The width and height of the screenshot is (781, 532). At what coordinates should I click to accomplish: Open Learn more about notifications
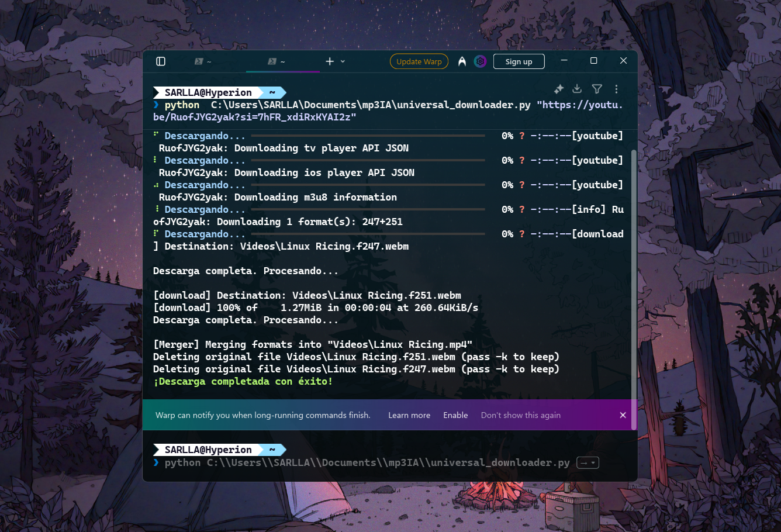(x=409, y=415)
